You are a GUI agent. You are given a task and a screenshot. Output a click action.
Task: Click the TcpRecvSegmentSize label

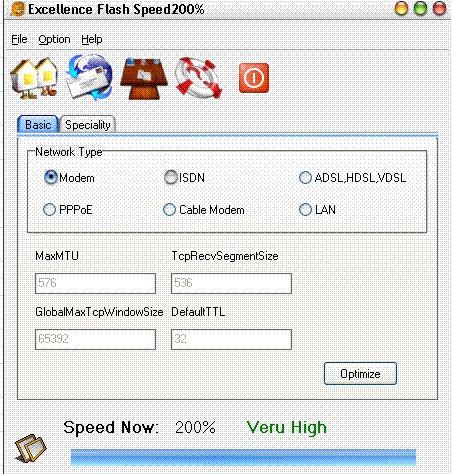pyautogui.click(x=225, y=256)
